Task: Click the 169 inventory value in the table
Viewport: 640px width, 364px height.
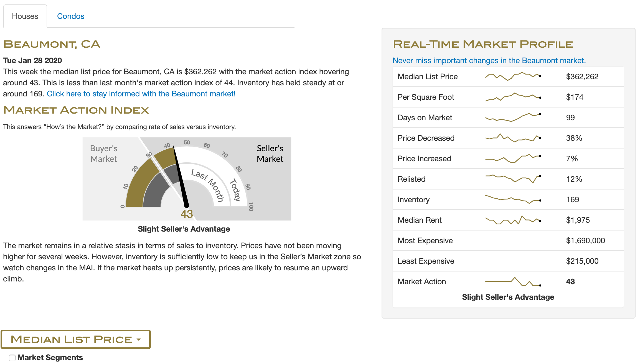Action: (573, 199)
